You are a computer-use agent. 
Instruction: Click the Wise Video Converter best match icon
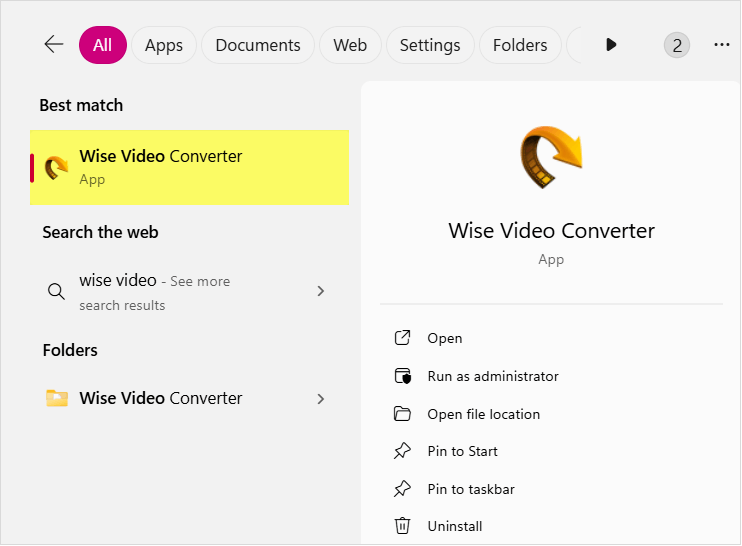coord(56,167)
